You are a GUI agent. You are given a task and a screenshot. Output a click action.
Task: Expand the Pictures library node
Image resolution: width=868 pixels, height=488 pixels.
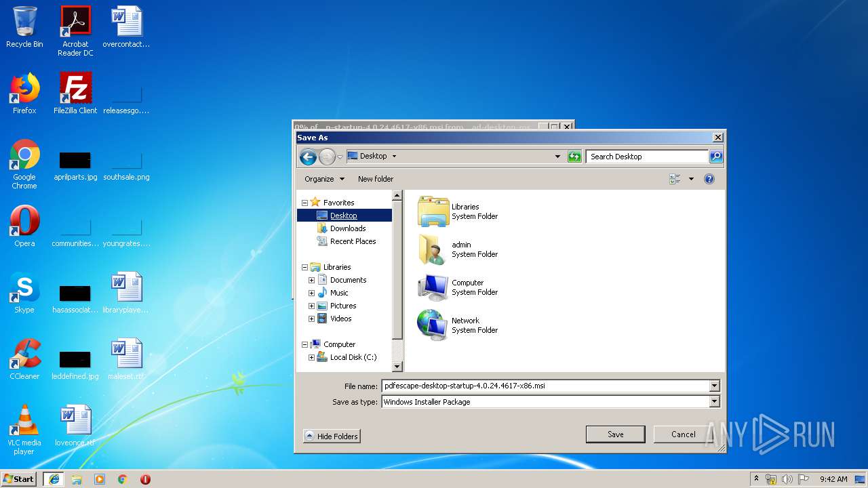[311, 306]
